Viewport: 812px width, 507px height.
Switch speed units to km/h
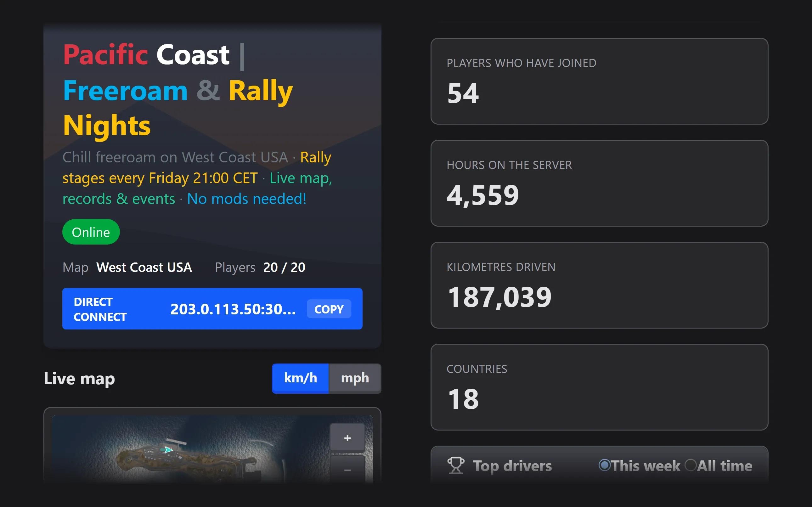click(x=300, y=378)
